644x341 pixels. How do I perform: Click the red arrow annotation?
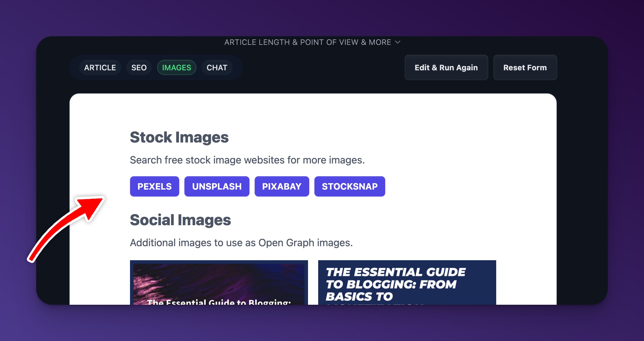67,227
